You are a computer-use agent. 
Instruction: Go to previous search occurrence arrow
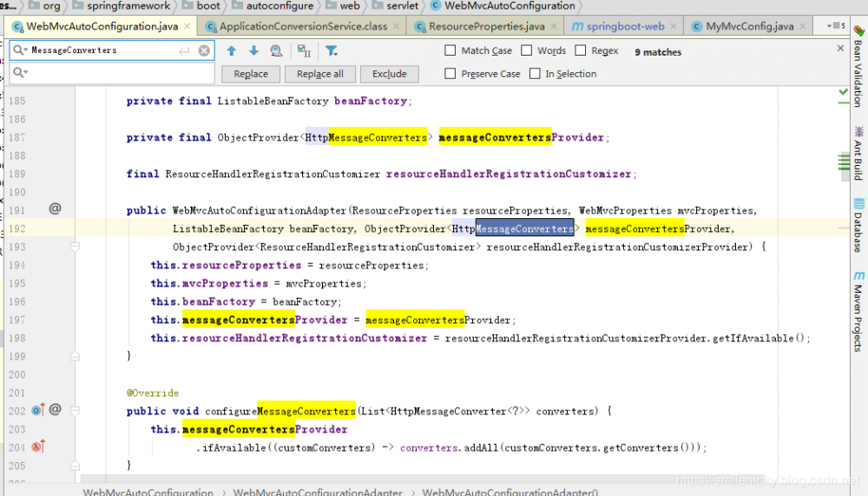pos(232,51)
